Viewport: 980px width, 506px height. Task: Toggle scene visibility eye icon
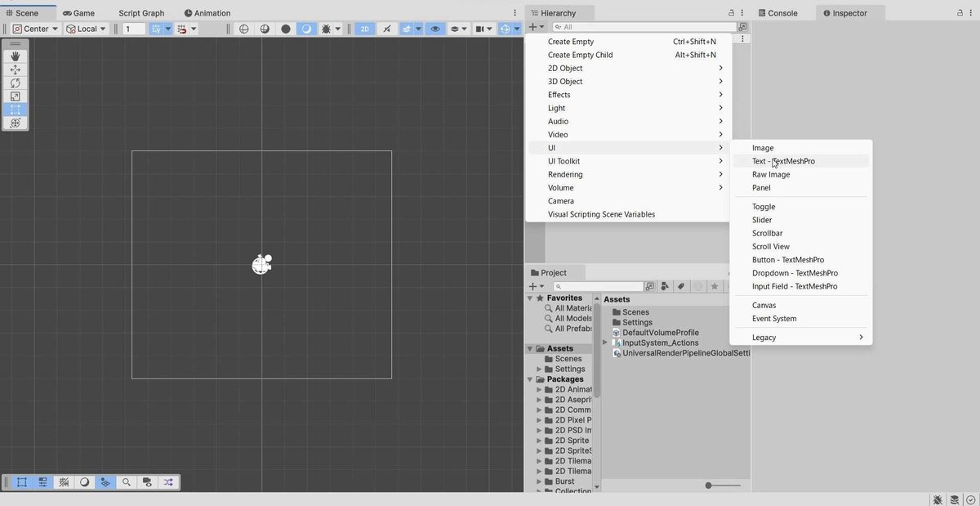click(x=435, y=29)
